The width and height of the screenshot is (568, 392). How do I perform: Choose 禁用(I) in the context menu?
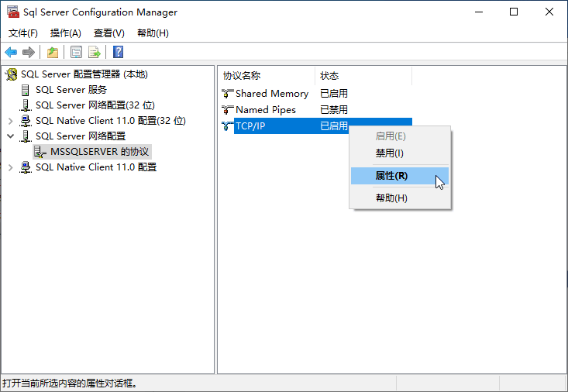click(400, 153)
